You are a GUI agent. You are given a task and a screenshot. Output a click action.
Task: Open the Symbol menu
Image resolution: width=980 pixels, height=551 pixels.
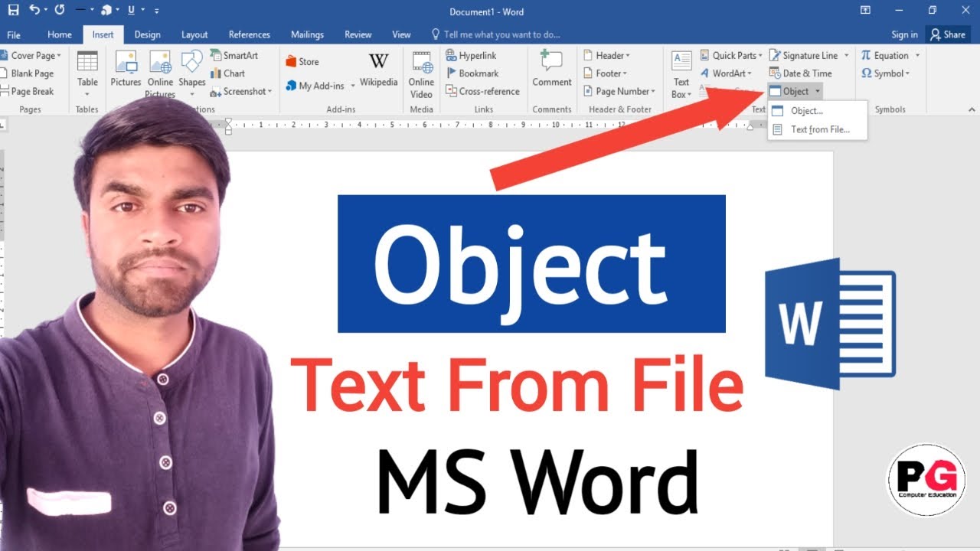pyautogui.click(x=886, y=73)
